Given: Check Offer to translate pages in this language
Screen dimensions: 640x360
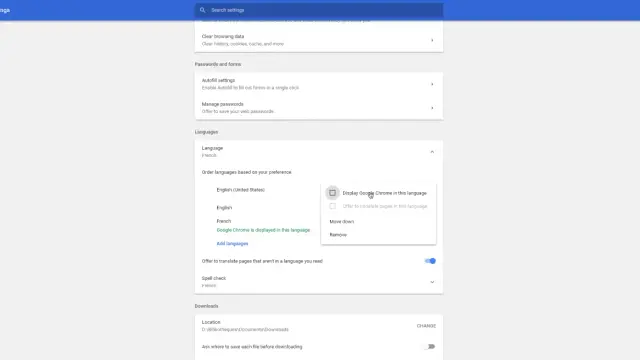Looking at the screenshot, I should tap(333, 206).
